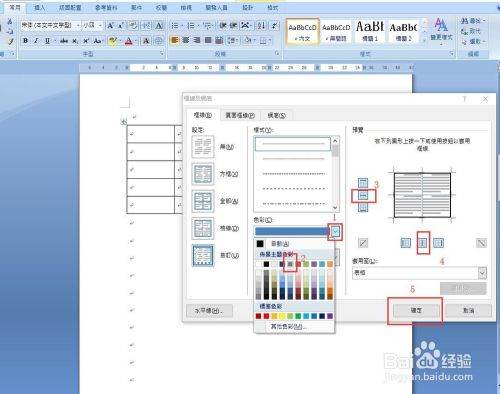
Task: Select the Box border setting icon
Action: 203,174
